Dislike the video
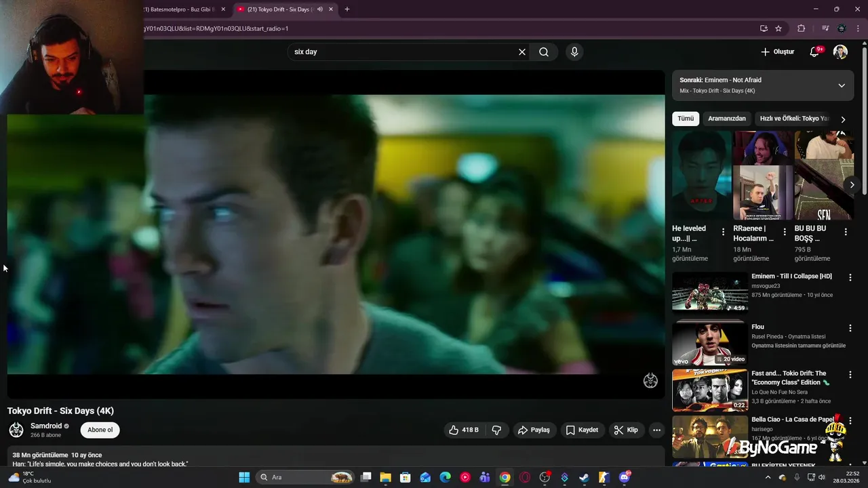The width and height of the screenshot is (868, 488). click(496, 430)
